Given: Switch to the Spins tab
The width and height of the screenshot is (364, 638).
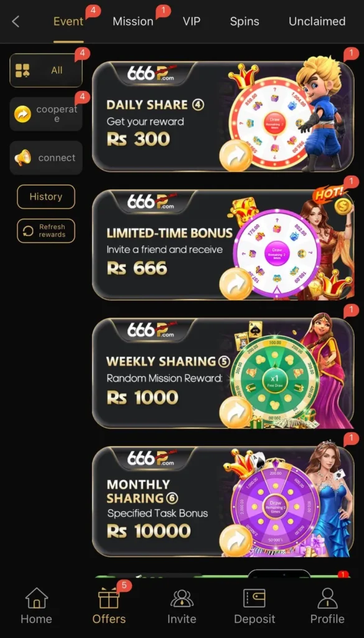Looking at the screenshot, I should (x=245, y=22).
